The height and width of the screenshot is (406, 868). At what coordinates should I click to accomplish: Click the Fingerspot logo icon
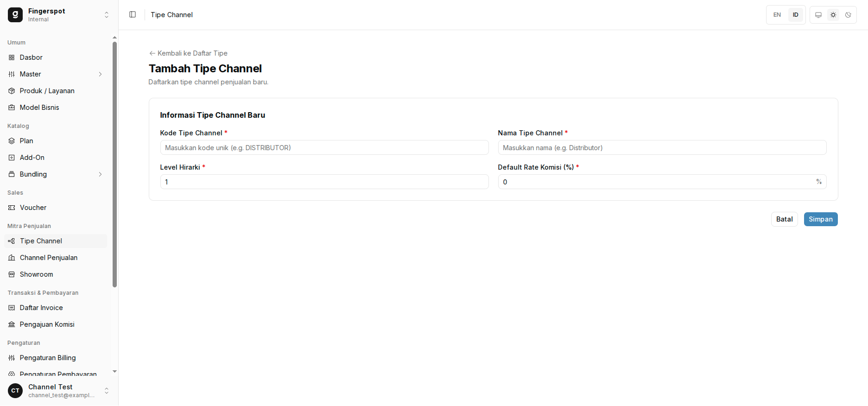click(x=15, y=15)
